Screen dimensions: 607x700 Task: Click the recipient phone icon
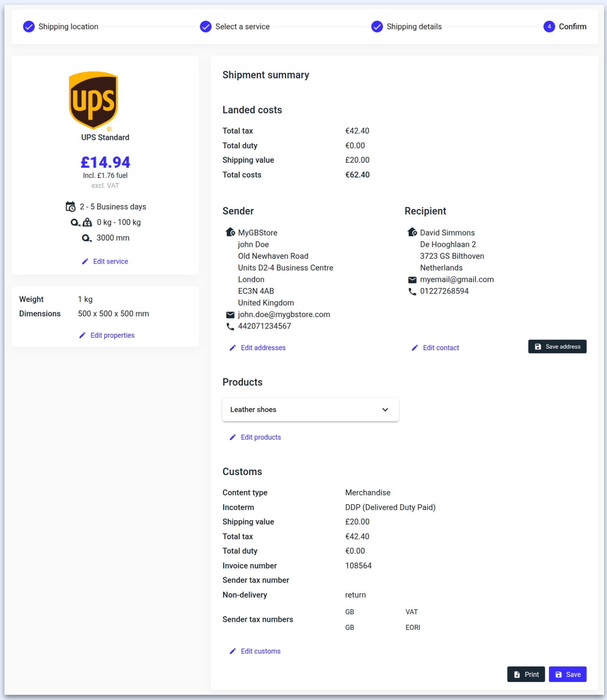click(412, 292)
